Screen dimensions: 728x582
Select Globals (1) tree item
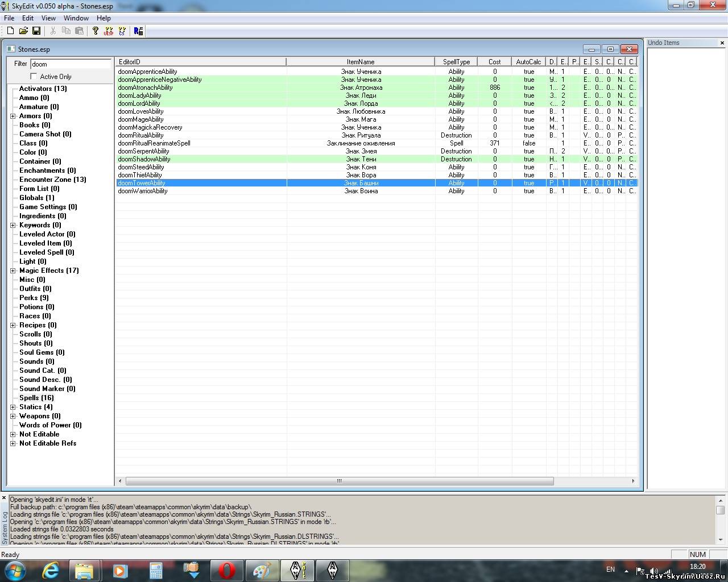37,198
